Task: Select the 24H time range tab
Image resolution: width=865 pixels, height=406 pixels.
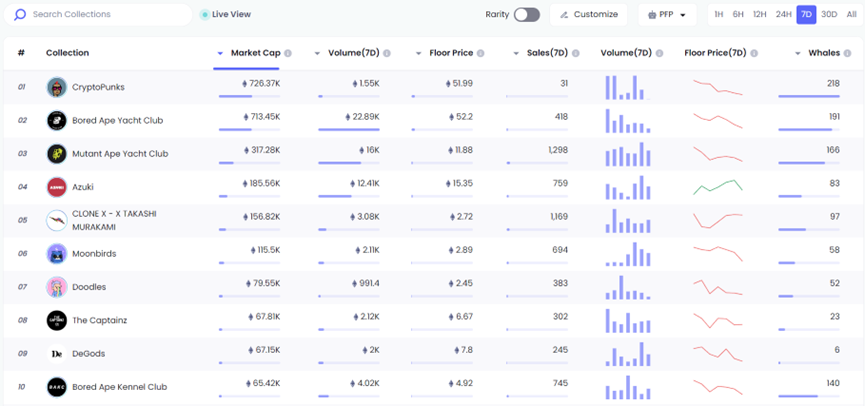Action: pyautogui.click(x=783, y=15)
